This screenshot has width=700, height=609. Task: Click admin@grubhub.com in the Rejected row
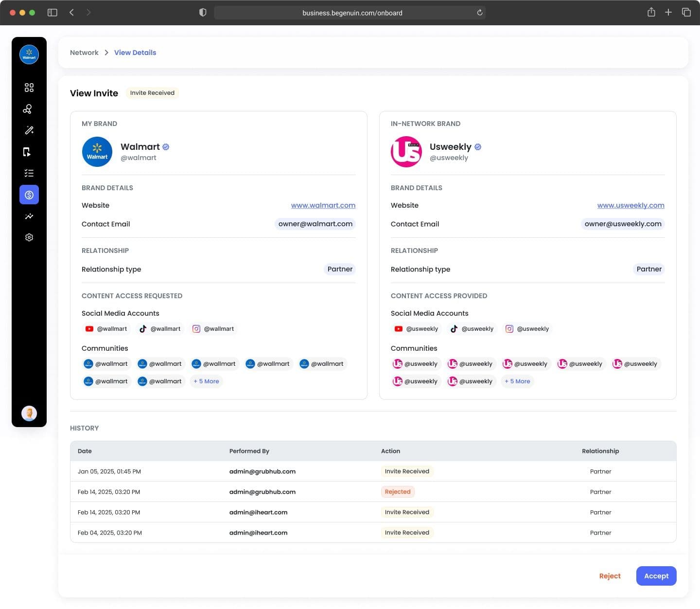click(262, 492)
